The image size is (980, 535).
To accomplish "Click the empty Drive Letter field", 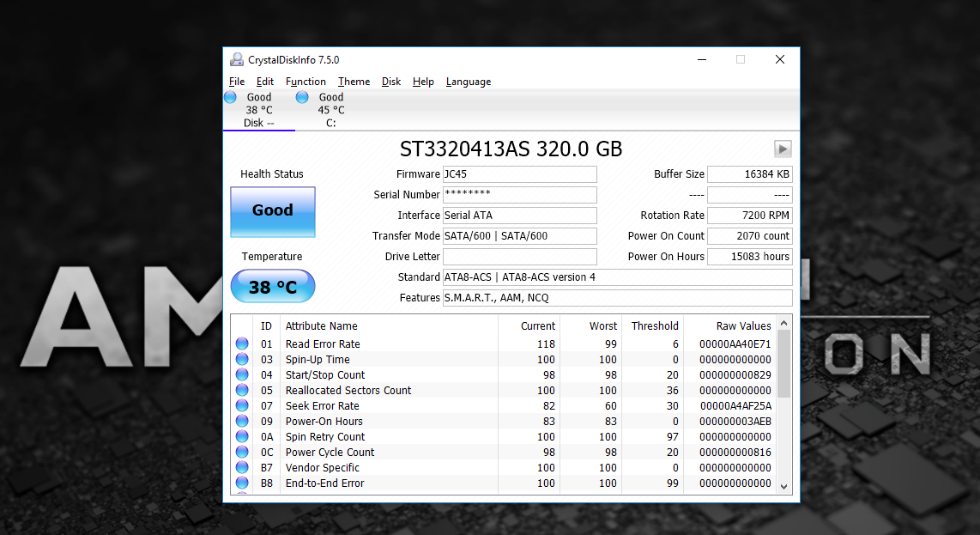I will click(519, 257).
